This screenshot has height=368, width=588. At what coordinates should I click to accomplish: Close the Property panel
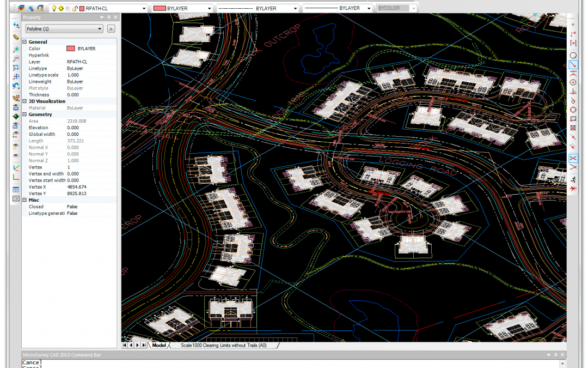[x=115, y=17]
